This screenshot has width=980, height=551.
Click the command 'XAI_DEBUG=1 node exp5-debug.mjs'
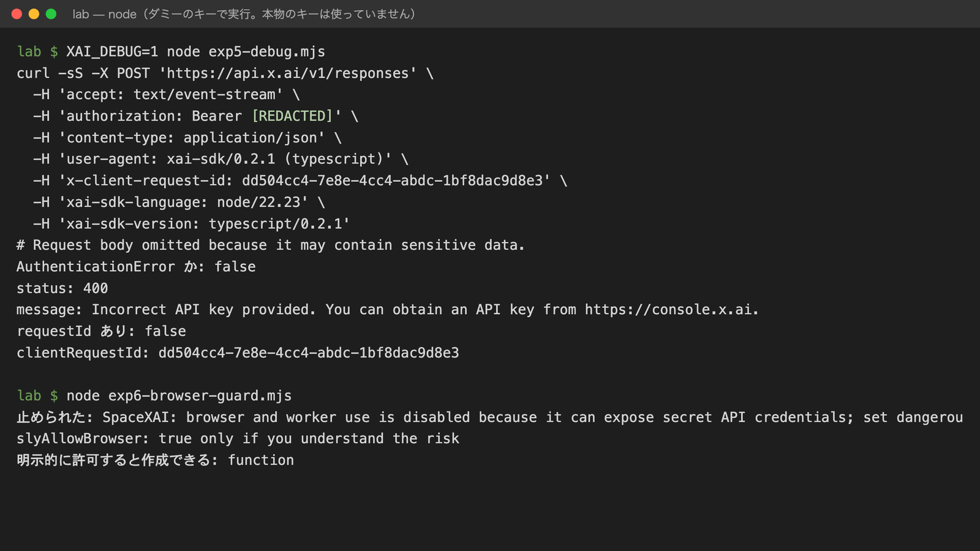click(195, 51)
